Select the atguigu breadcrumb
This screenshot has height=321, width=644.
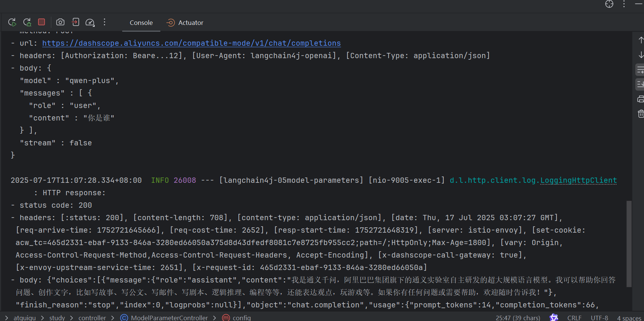click(25, 318)
